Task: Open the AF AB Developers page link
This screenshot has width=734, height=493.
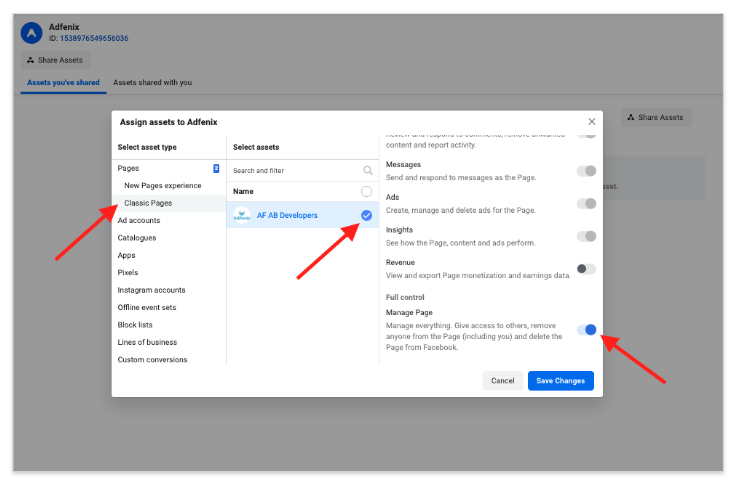Action: pyautogui.click(x=287, y=215)
